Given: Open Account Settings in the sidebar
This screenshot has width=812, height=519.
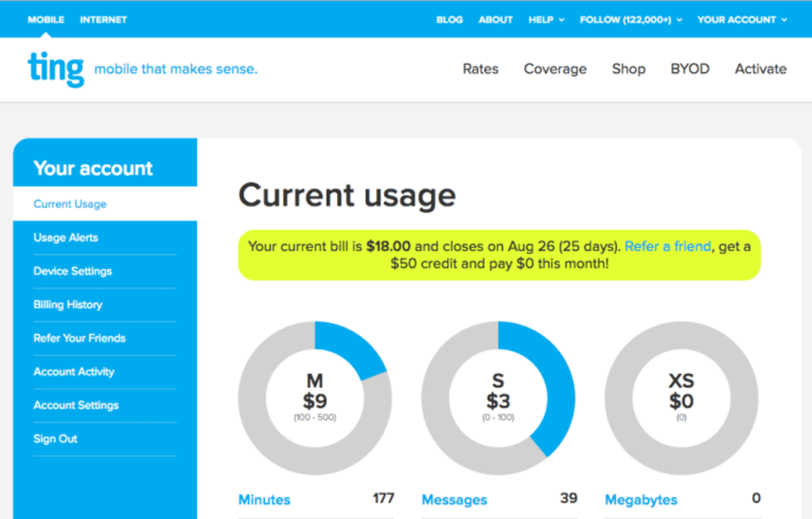Looking at the screenshot, I should click(76, 405).
